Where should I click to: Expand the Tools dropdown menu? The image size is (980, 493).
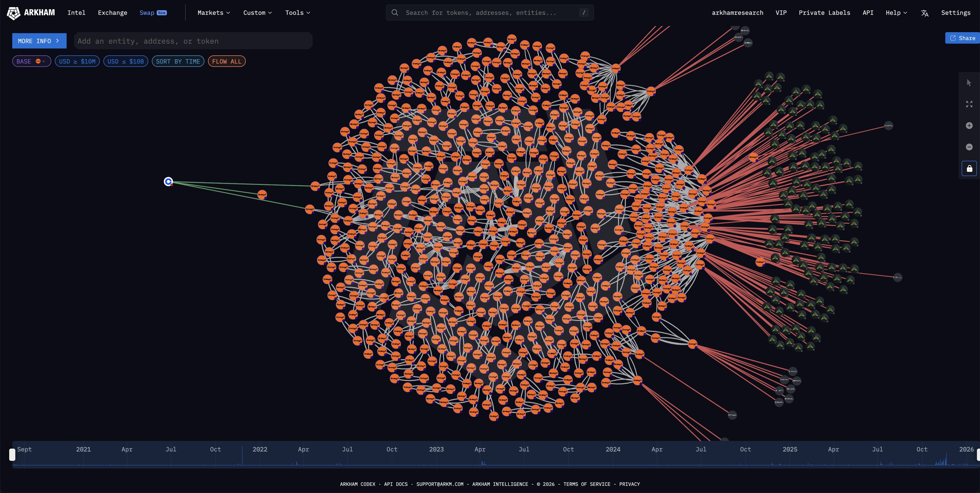click(298, 13)
